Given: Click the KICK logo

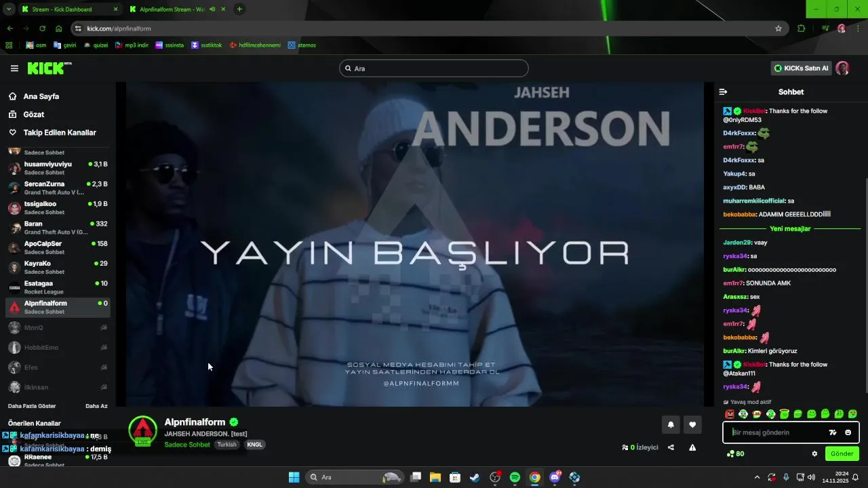Looking at the screenshot, I should (x=49, y=68).
